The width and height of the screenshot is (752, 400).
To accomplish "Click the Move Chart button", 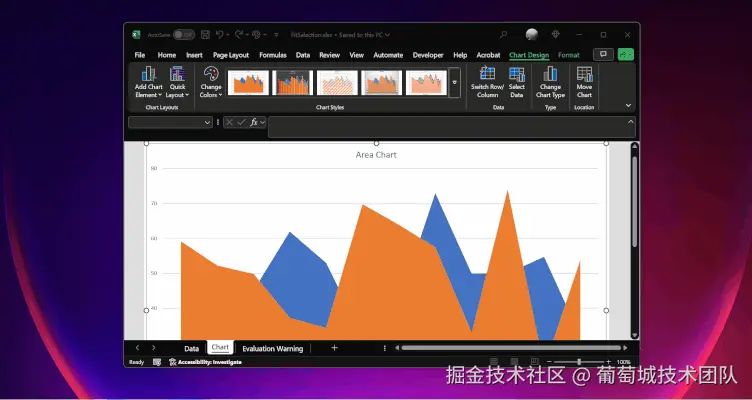I will (584, 82).
